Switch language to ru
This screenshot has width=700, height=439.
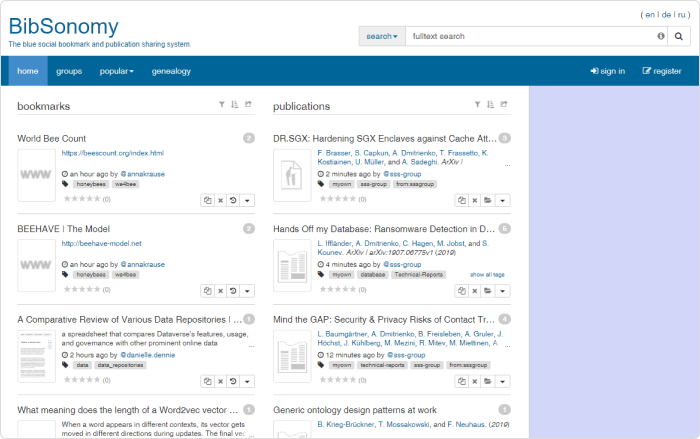682,15
